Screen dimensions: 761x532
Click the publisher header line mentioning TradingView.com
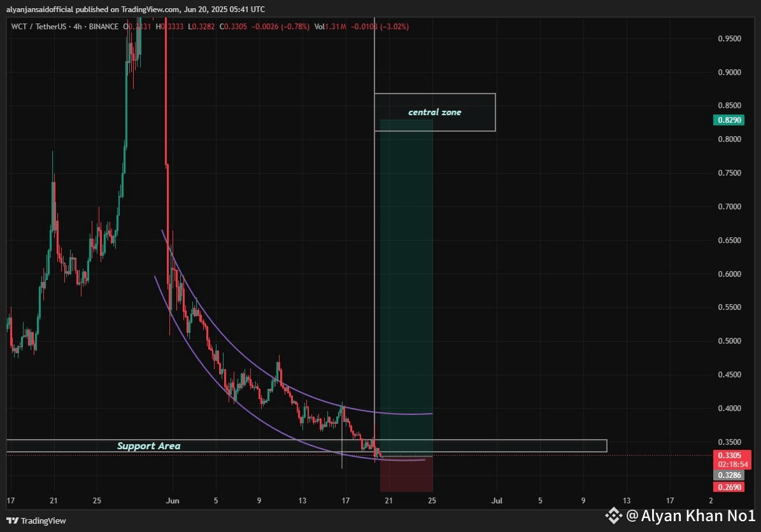[136, 9]
